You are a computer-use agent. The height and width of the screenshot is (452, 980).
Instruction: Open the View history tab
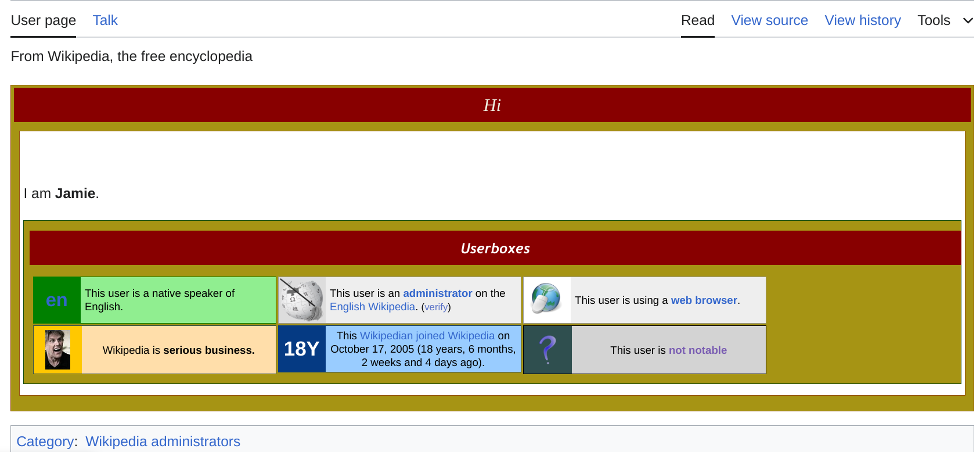[863, 20]
